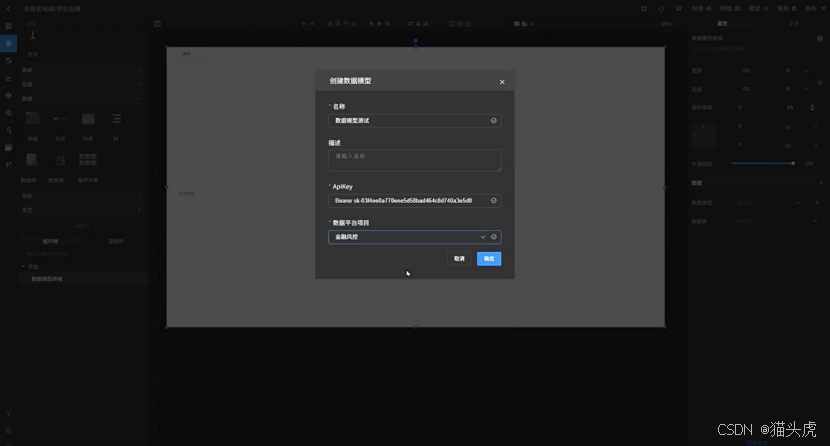
Task: Click the ApiKey input field
Action: point(414,201)
